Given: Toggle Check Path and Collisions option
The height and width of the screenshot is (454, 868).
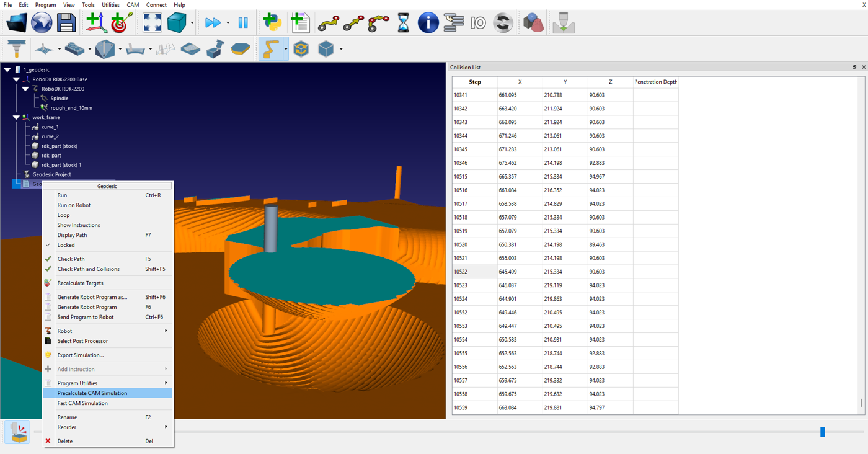Looking at the screenshot, I should (x=88, y=269).
